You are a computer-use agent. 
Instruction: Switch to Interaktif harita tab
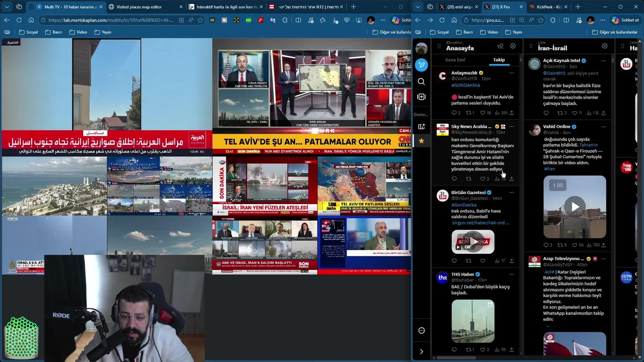(x=227, y=7)
